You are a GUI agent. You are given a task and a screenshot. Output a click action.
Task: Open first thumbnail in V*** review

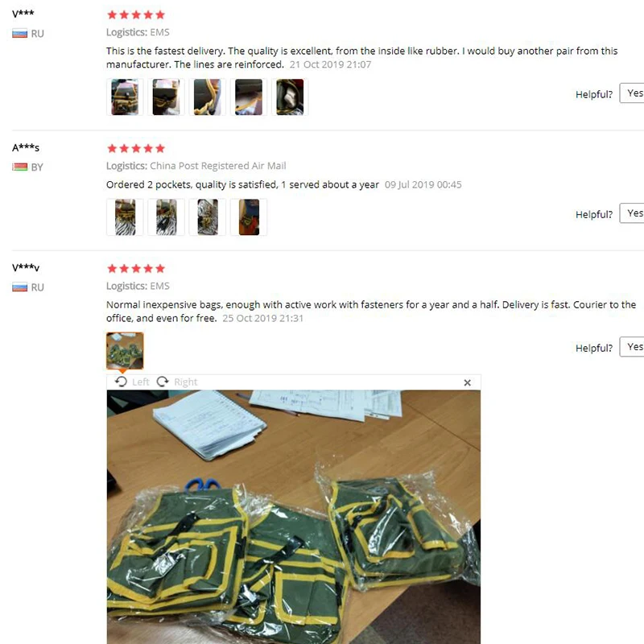pos(125,97)
